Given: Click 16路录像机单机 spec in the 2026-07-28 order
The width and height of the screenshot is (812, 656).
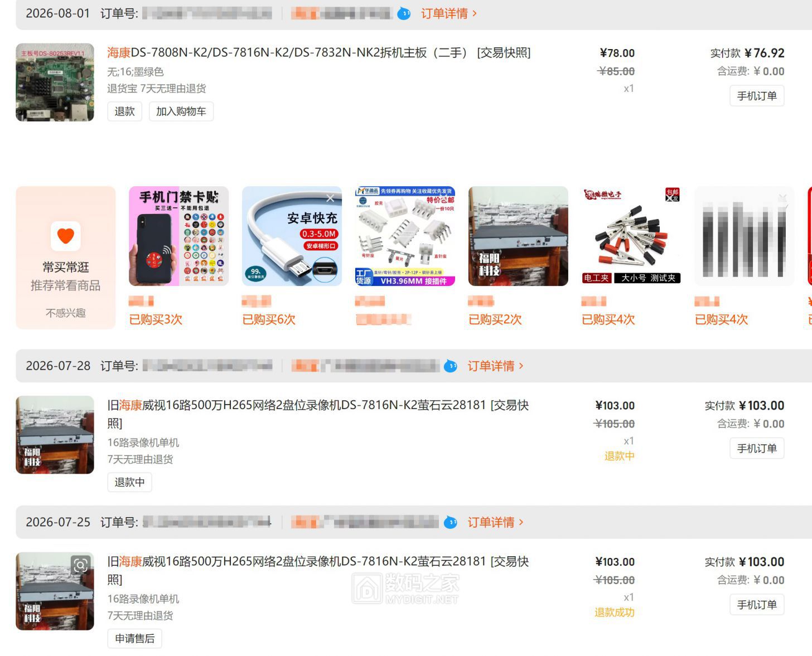Looking at the screenshot, I should pos(143,443).
